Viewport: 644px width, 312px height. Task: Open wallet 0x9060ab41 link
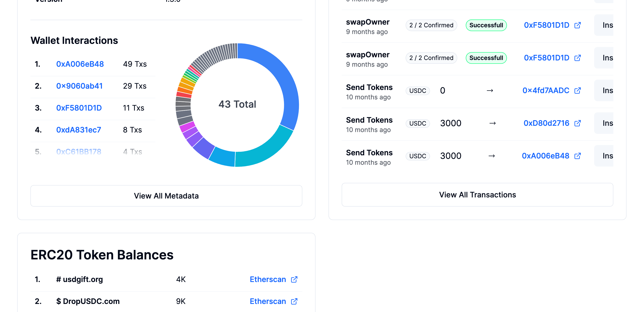[x=79, y=86]
